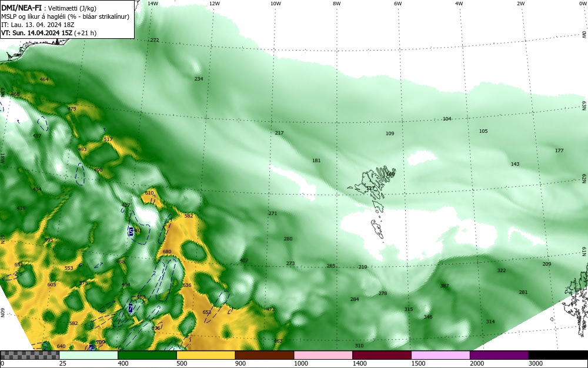This screenshot has width=588, height=368.
Task: Choose the lilac 1500–2000 legend swatch
Action: pyautogui.click(x=440, y=355)
